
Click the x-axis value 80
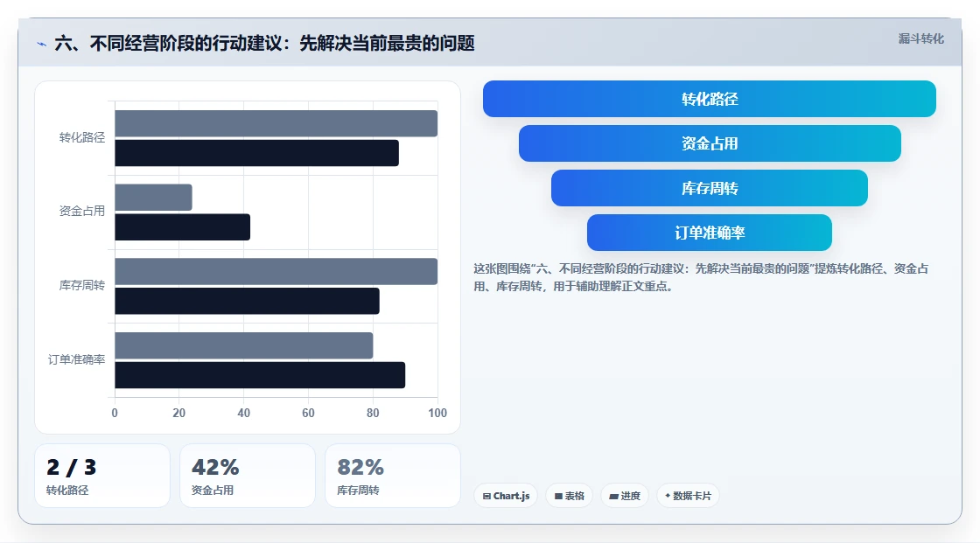(373, 413)
